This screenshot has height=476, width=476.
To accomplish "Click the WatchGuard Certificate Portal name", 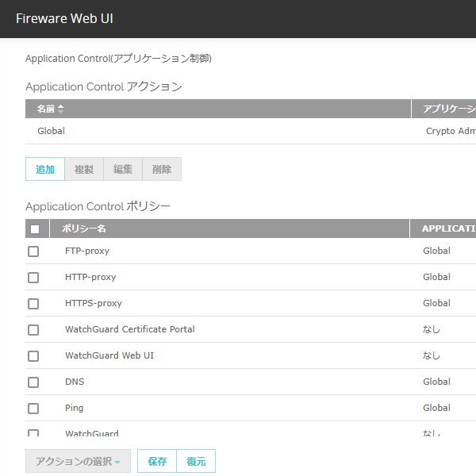I will 130,329.
